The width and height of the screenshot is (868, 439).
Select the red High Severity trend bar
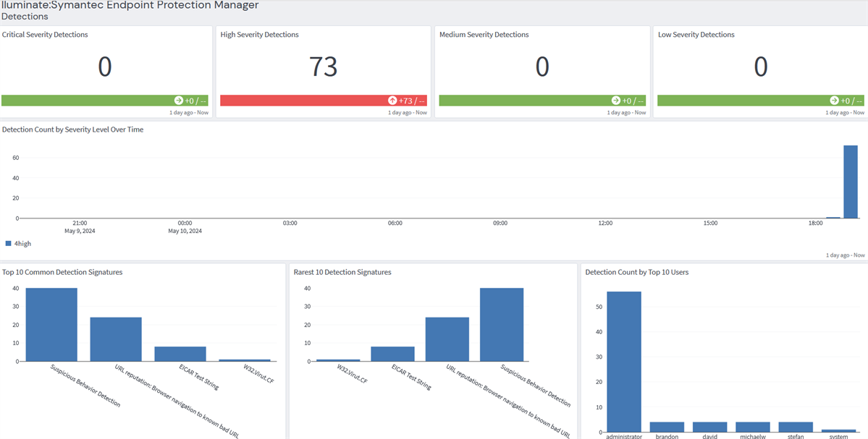304,101
